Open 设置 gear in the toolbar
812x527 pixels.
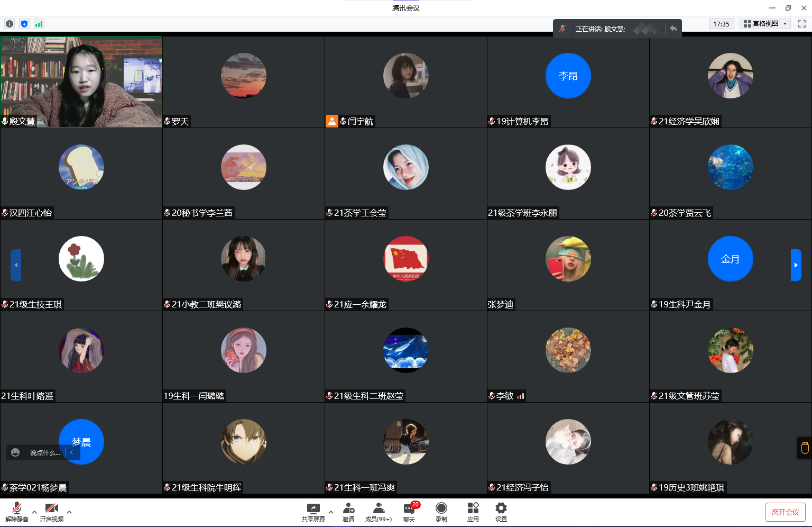click(x=501, y=512)
